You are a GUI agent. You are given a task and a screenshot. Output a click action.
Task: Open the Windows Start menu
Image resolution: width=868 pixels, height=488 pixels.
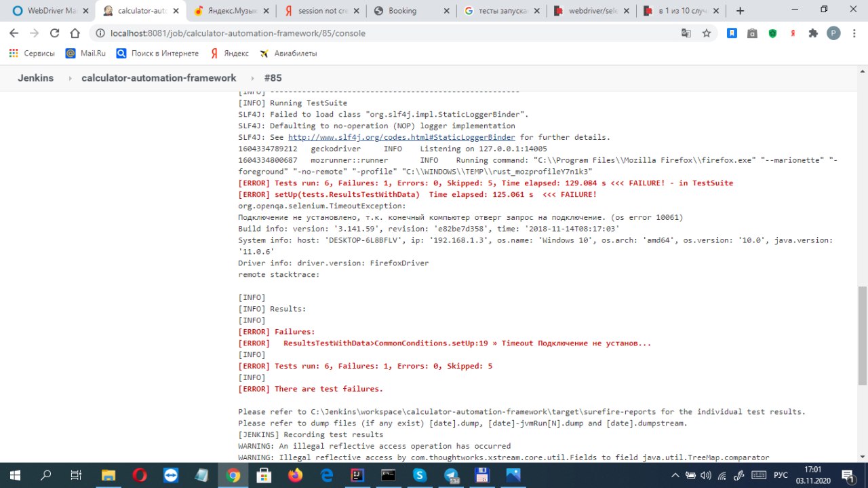pos(15,475)
